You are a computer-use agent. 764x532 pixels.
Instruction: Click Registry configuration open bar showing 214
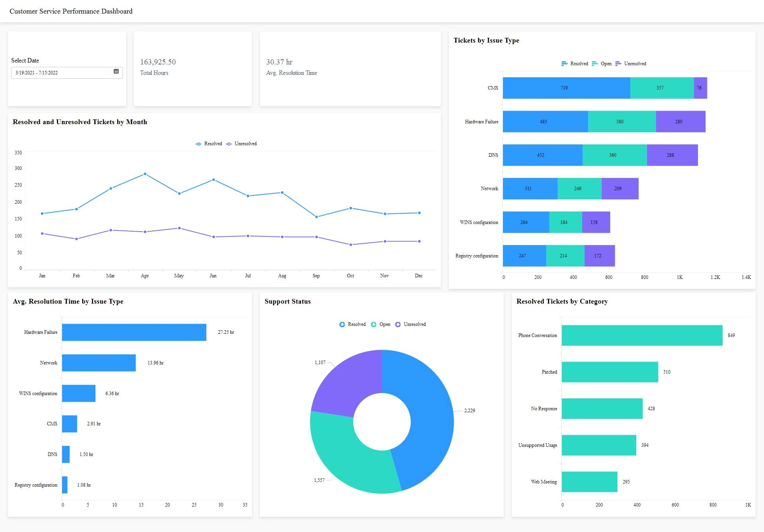[565, 256]
